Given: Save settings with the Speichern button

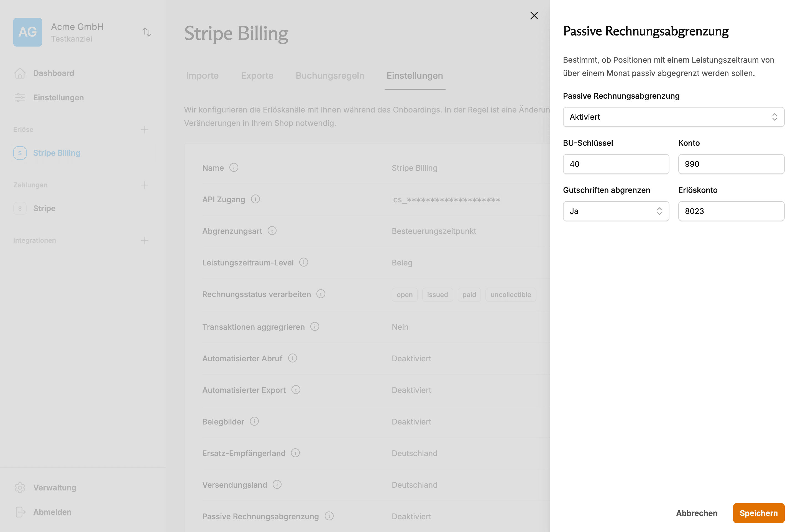Looking at the screenshot, I should 759,513.
